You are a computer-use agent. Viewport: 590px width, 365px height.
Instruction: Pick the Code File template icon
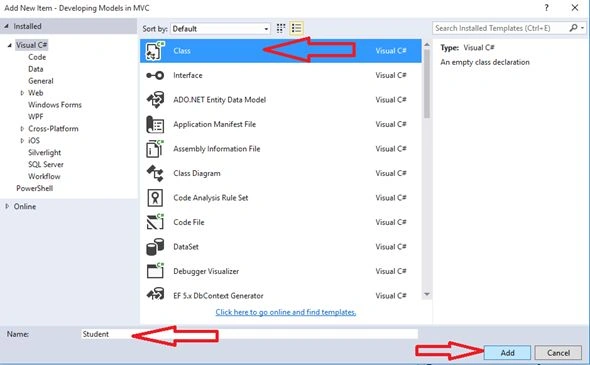tap(155, 222)
